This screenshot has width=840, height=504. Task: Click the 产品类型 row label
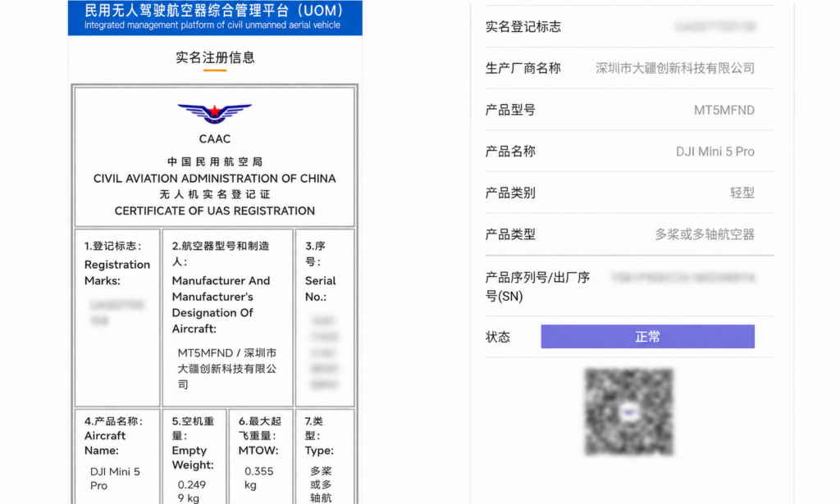tap(510, 234)
